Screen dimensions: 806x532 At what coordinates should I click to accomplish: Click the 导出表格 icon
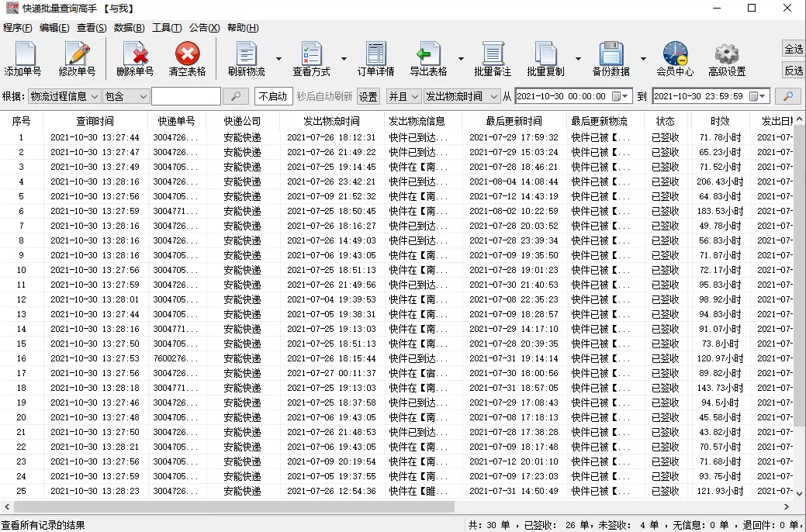(x=428, y=54)
